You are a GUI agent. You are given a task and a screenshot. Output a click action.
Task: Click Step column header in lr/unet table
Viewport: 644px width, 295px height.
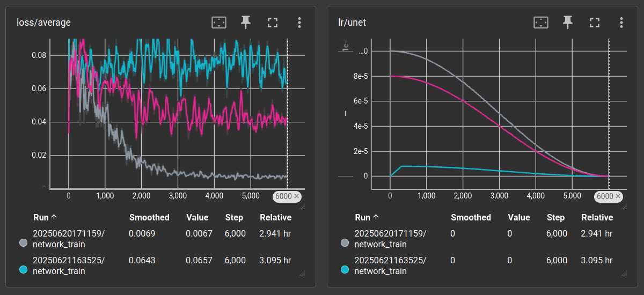[555, 217]
